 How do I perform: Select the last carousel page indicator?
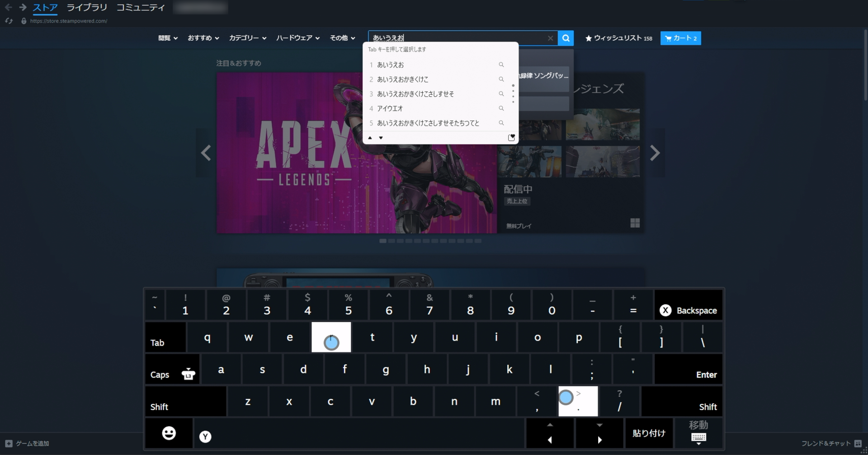(478, 241)
